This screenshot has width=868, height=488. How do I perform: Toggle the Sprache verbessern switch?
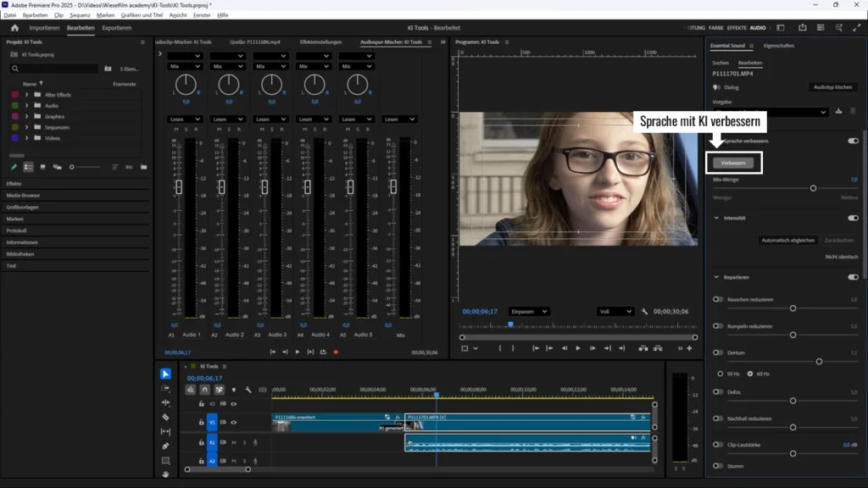pos(853,141)
